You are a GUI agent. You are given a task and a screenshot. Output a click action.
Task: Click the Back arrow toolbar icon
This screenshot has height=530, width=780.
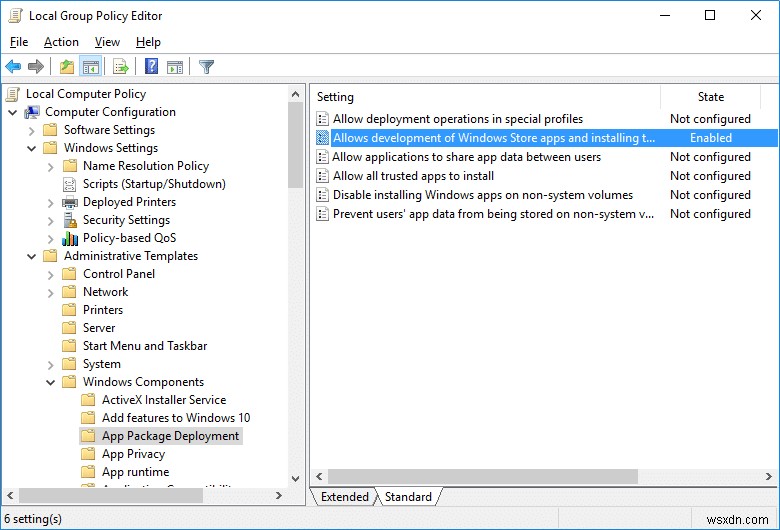tap(13, 66)
